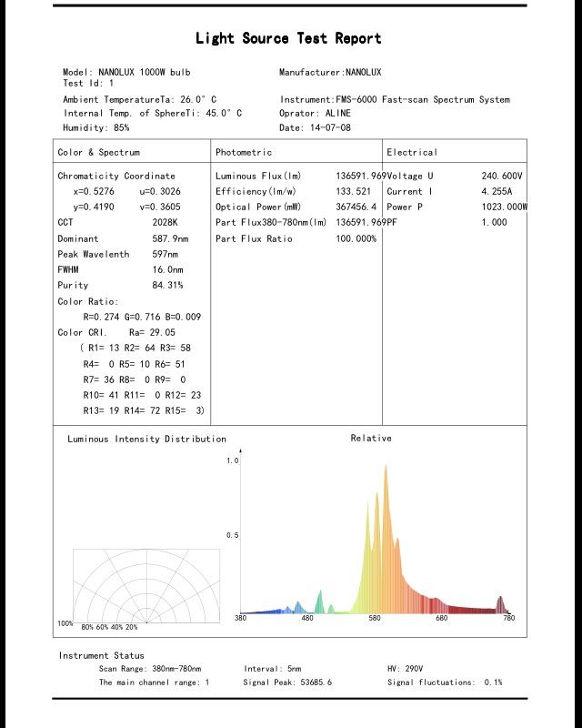The image size is (582, 728).
Task: Click the 'Test Id: 1' line
Action: point(88,83)
